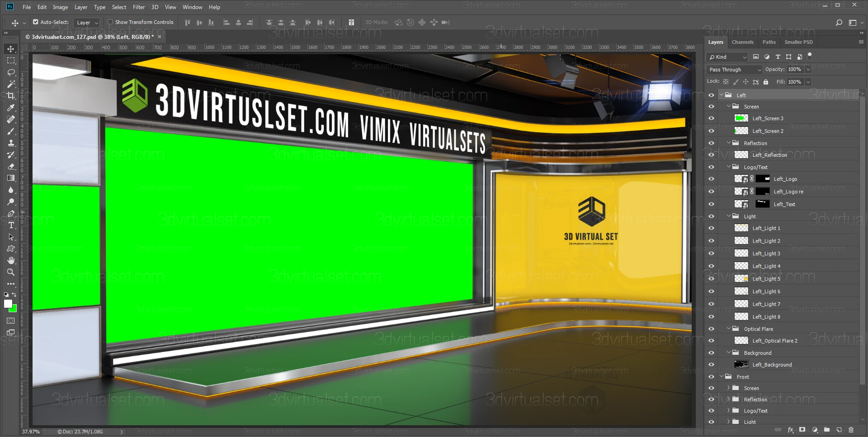Screen dimensions: 868x437
Task: Lock all attributes padlock icon
Action: click(765, 82)
